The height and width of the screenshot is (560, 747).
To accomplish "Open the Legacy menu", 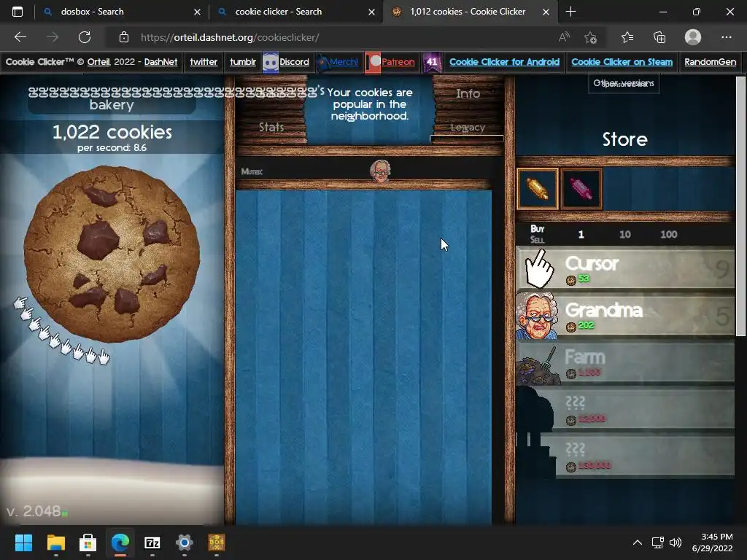I will point(468,128).
